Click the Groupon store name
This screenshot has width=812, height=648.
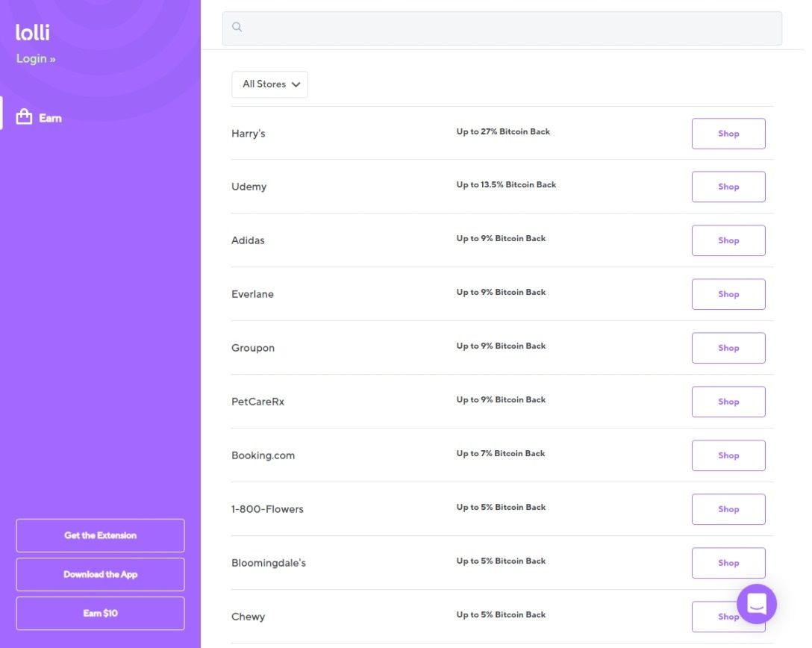pos(253,348)
